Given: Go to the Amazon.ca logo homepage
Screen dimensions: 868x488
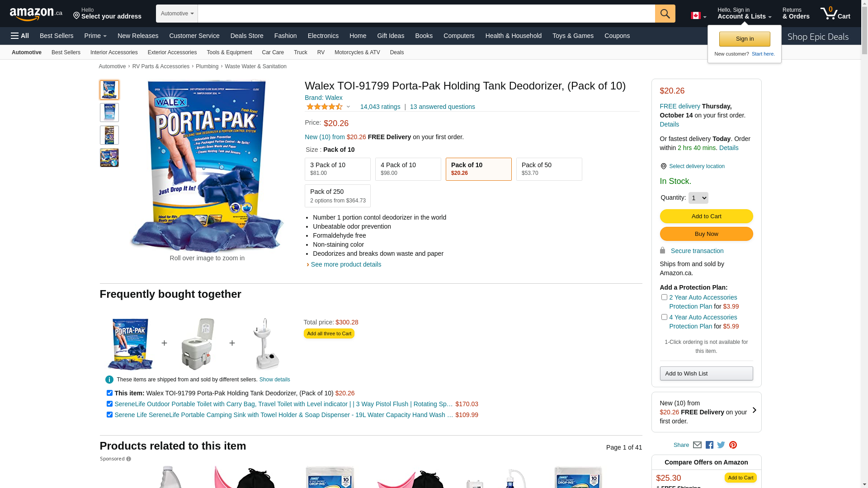Looking at the screenshot, I should [36, 14].
